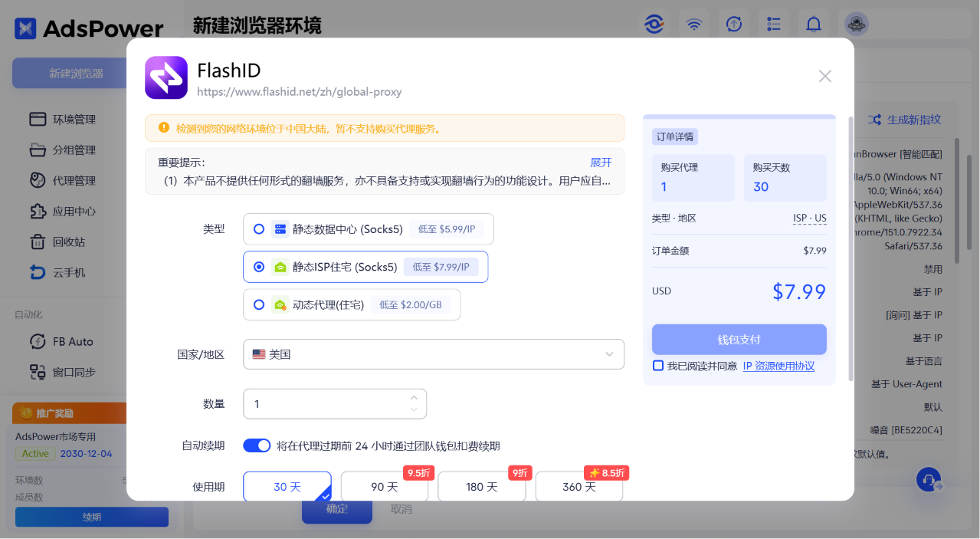
Task: Select 静态数据中心 (Socks5) radio
Action: [x=259, y=228]
